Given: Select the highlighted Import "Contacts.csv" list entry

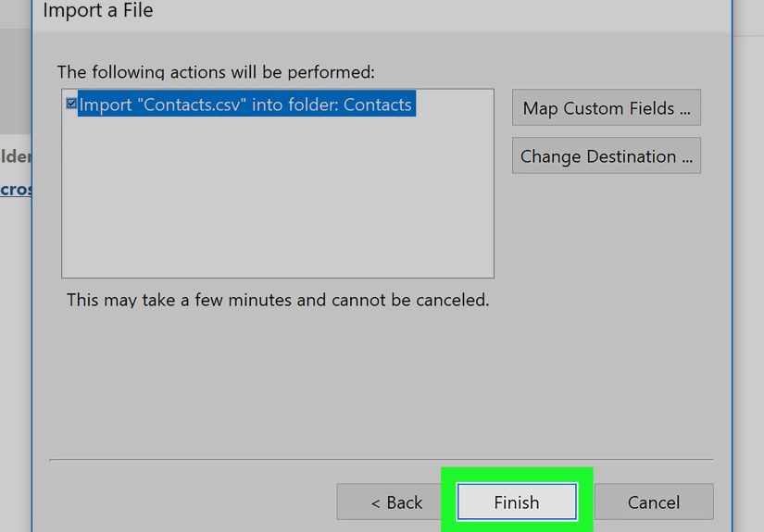Looking at the screenshot, I should [x=244, y=105].
